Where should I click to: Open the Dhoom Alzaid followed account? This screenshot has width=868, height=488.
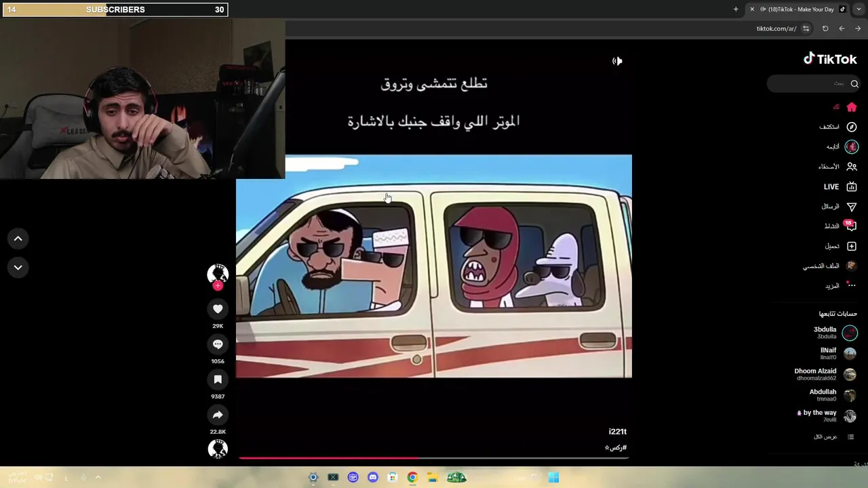pyautogui.click(x=825, y=374)
